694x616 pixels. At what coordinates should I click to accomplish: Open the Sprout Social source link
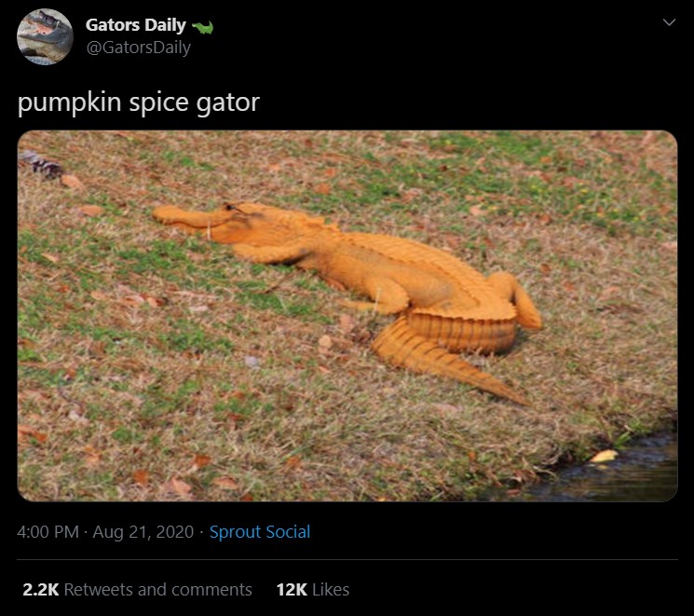[260, 532]
